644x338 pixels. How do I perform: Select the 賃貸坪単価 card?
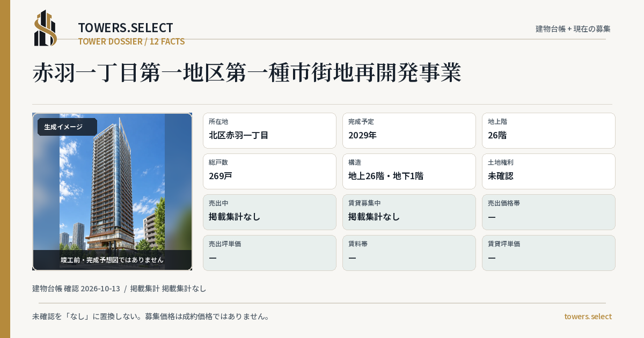tap(548, 253)
